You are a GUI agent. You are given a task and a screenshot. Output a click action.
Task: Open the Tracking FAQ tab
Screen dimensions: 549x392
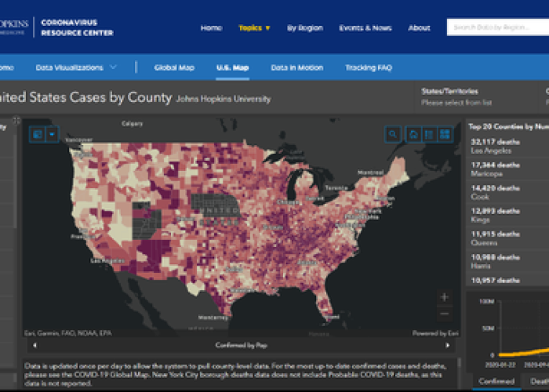(369, 67)
